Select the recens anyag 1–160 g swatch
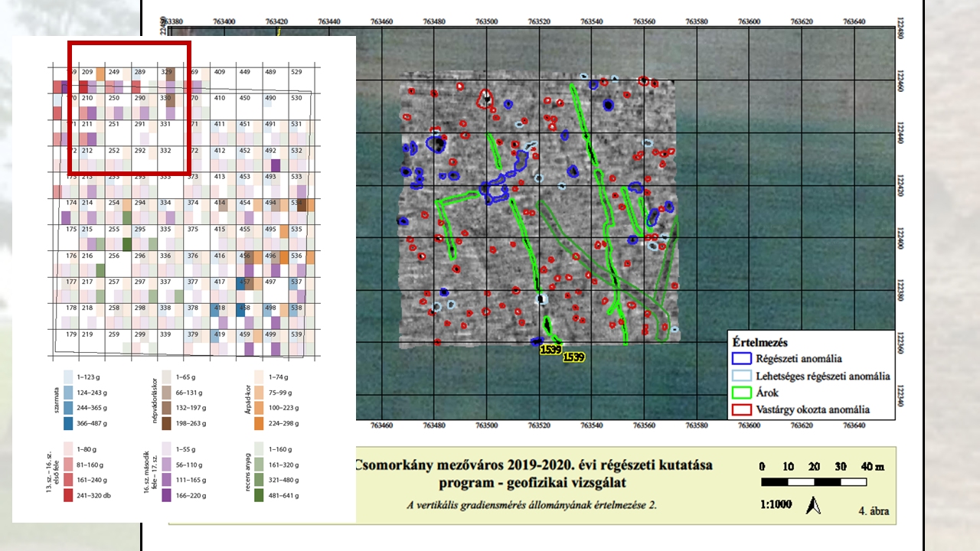Screen dimensions: 980x551 coord(260,449)
